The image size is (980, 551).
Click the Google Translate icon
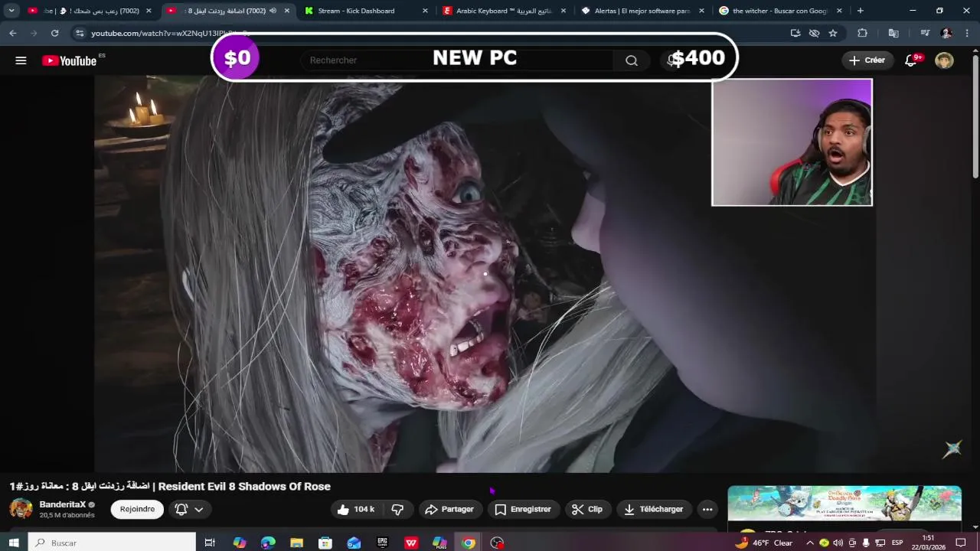pos(893,33)
